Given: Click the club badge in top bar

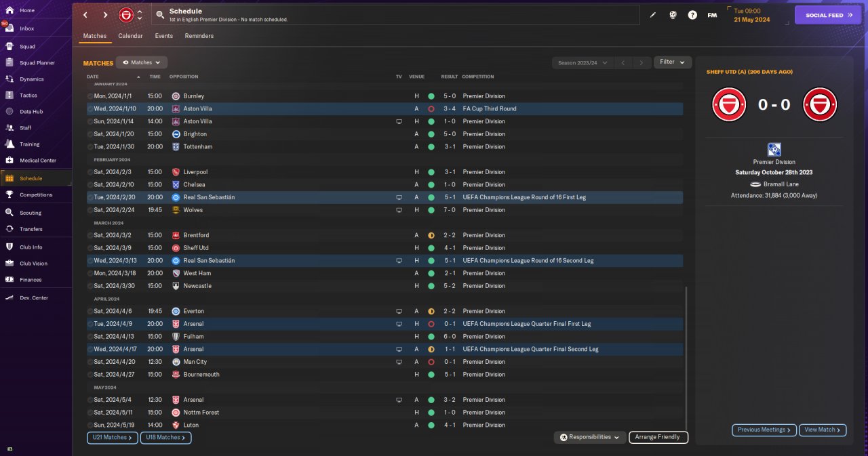Looking at the screenshot, I should (126, 15).
